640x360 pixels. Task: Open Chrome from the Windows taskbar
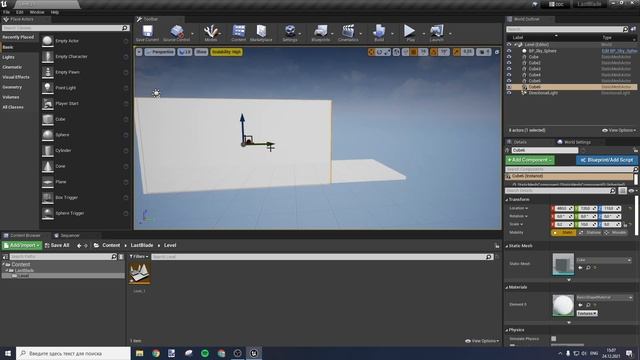(x=156, y=353)
